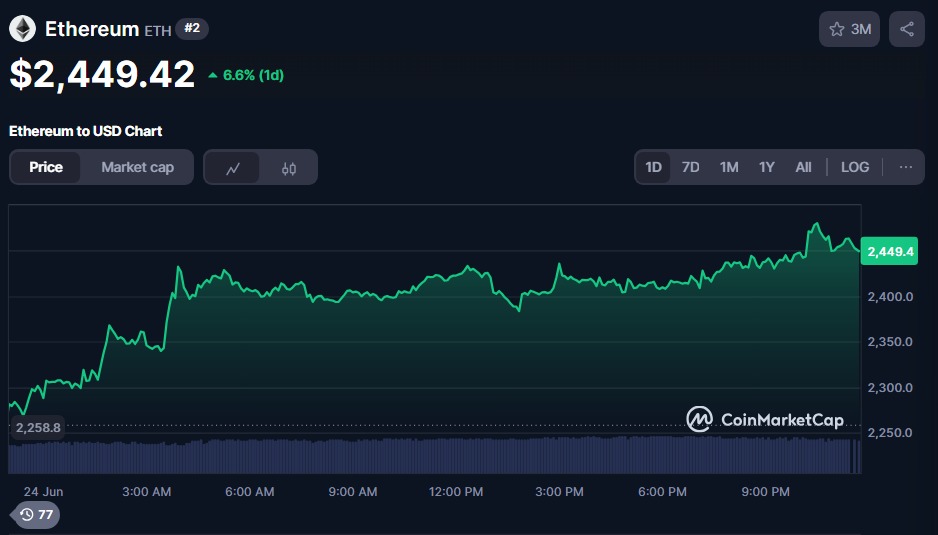Click the #2 rank badge
The height and width of the screenshot is (535, 938).
pos(192,28)
